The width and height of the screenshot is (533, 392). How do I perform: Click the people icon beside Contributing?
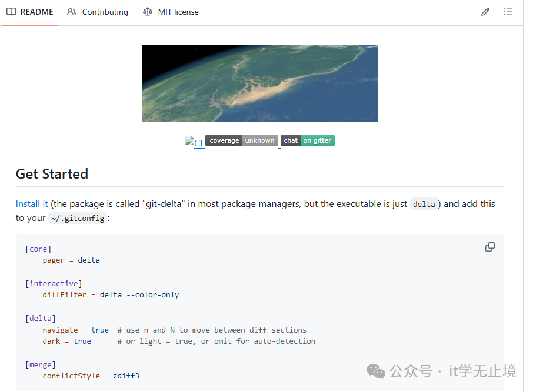coord(72,12)
